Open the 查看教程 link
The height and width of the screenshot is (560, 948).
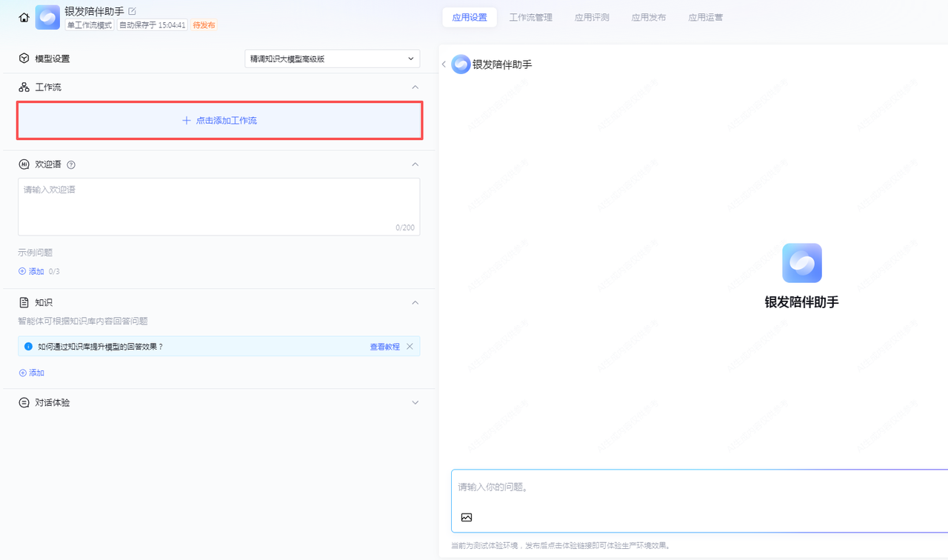point(384,347)
